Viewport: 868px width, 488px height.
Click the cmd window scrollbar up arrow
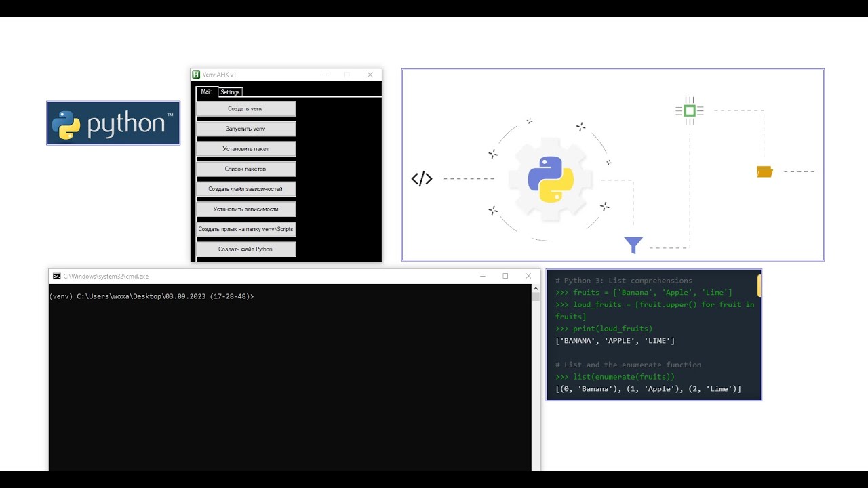536,288
